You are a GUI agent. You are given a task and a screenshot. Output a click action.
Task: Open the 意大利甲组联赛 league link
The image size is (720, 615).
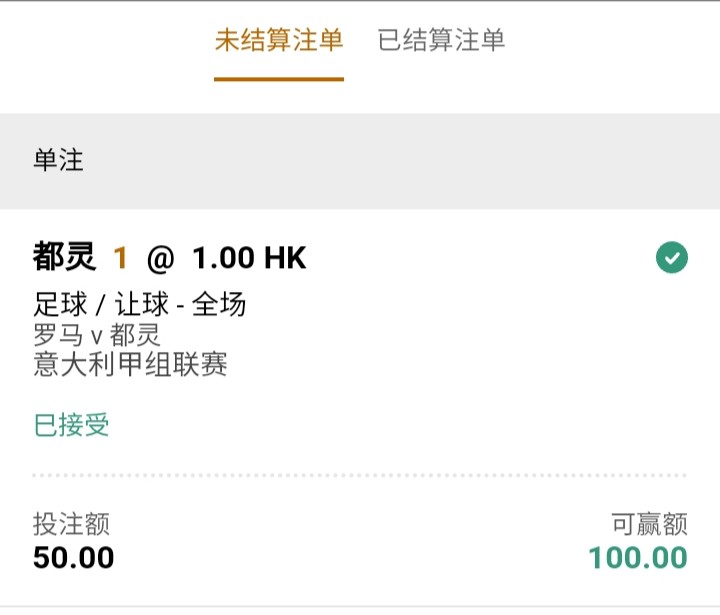131,364
